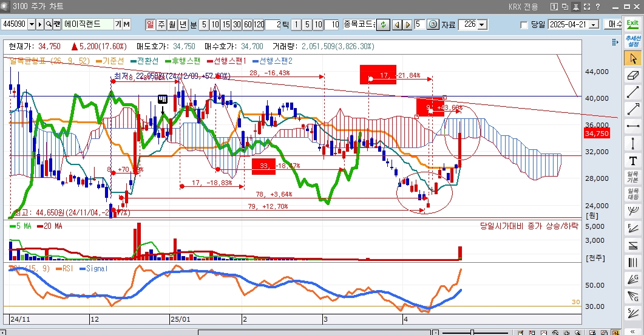The image size is (644, 335).
Task: Click the bottom-right double chevron collapse icon
Action: 633,331
